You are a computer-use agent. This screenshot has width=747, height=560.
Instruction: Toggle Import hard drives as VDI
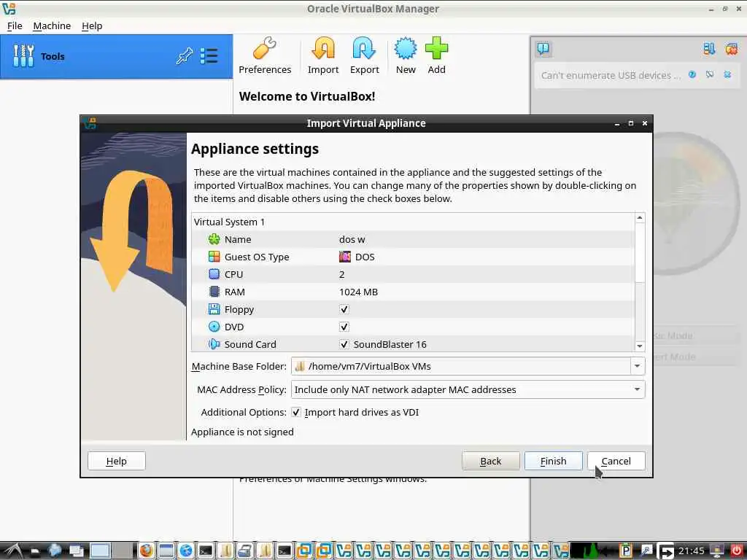pyautogui.click(x=296, y=413)
